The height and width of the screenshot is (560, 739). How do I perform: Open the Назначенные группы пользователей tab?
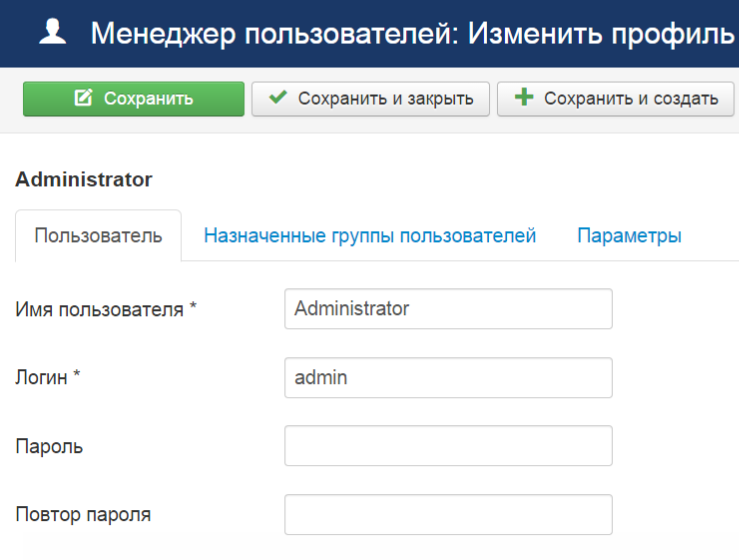coord(370,236)
